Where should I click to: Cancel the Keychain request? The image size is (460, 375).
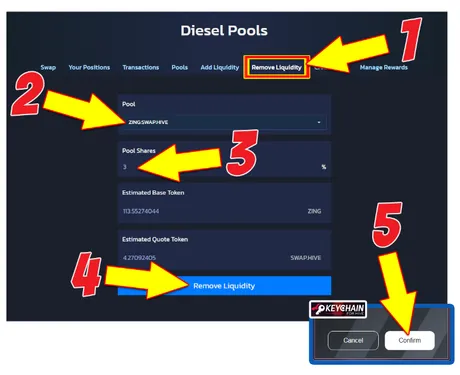(x=353, y=340)
